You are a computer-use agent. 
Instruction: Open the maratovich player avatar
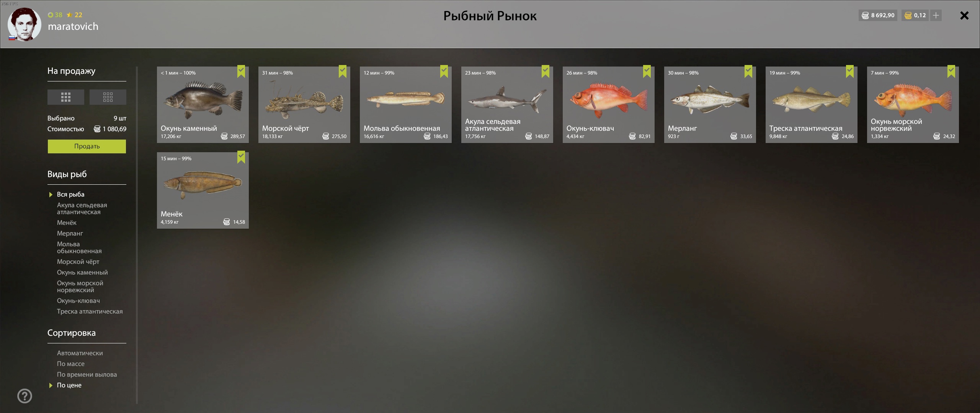(x=24, y=24)
